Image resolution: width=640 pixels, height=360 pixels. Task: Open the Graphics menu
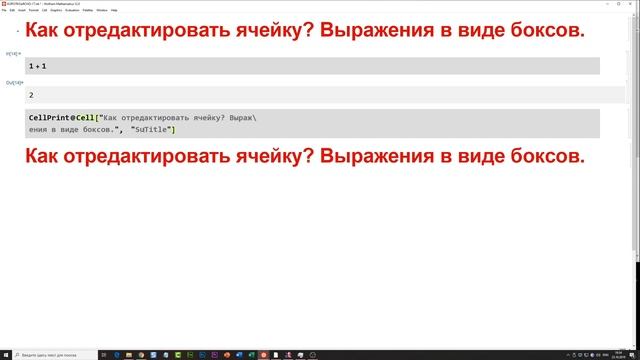coord(56,10)
